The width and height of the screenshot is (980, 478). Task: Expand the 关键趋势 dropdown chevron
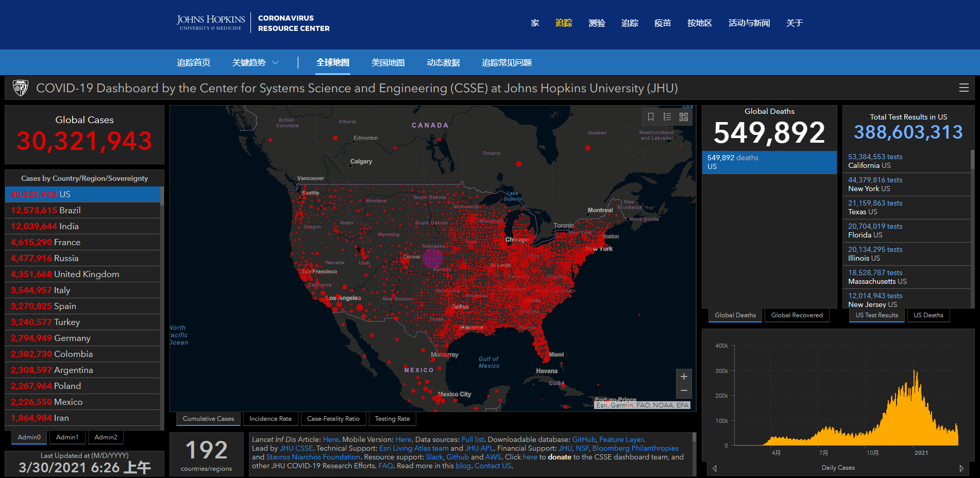(x=276, y=63)
